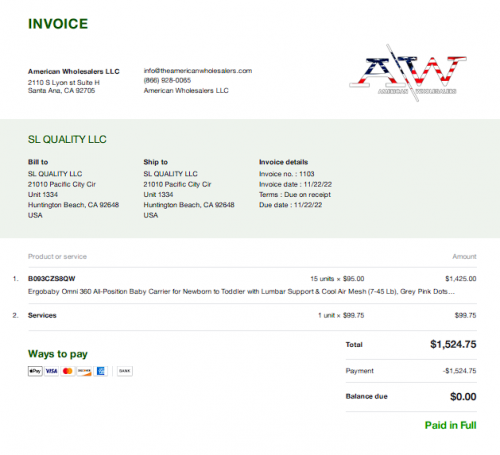Select Invoice no. : 1103

pyautogui.click(x=287, y=174)
